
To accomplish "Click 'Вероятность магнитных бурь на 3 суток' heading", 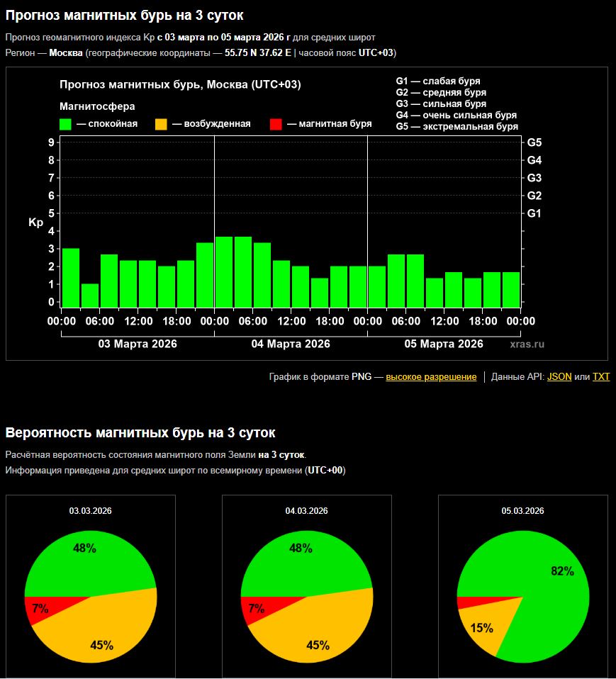I will coord(140,433).
